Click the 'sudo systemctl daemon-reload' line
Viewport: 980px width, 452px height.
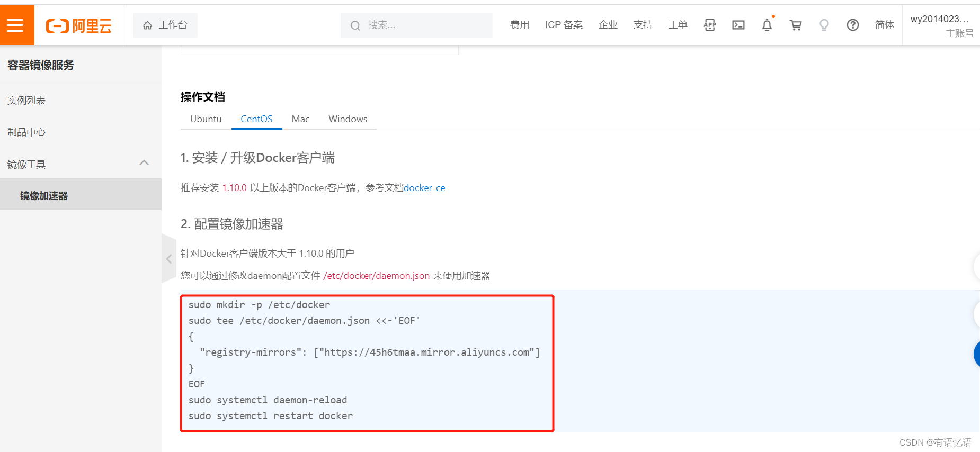click(x=268, y=400)
